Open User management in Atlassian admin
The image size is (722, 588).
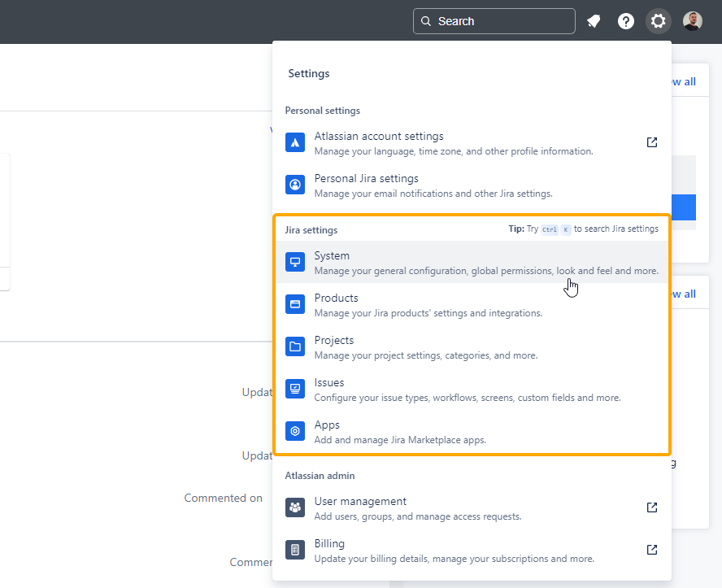[472, 508]
